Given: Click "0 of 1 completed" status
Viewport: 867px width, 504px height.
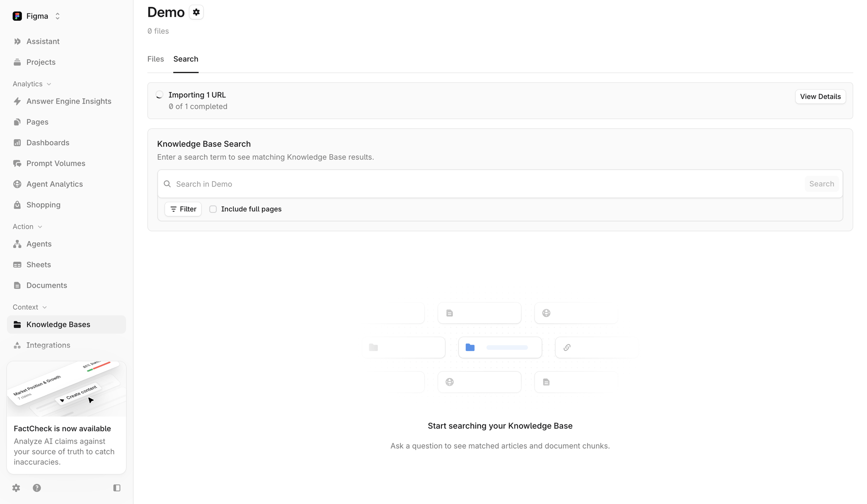Looking at the screenshot, I should tap(198, 107).
